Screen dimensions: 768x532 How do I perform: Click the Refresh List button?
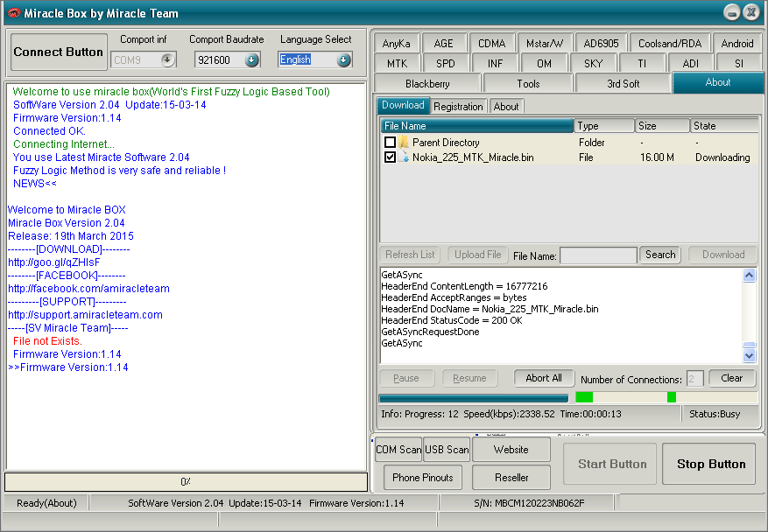pyautogui.click(x=410, y=255)
